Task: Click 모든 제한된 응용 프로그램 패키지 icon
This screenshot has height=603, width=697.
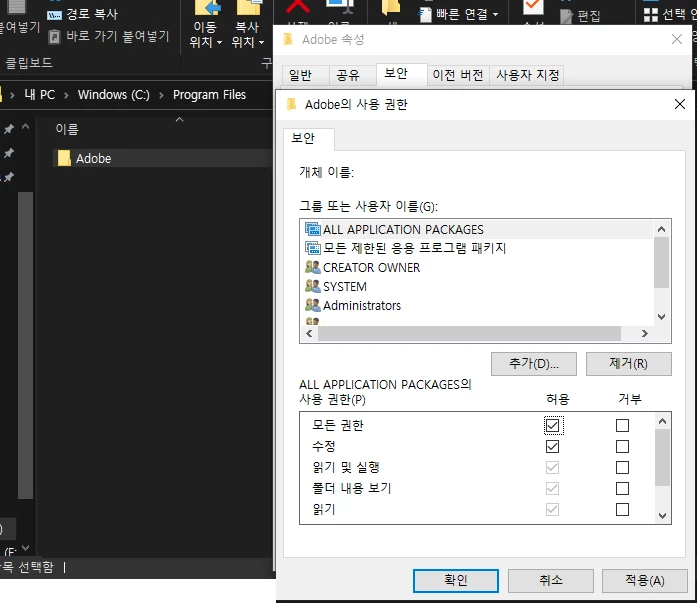Action: [312, 248]
